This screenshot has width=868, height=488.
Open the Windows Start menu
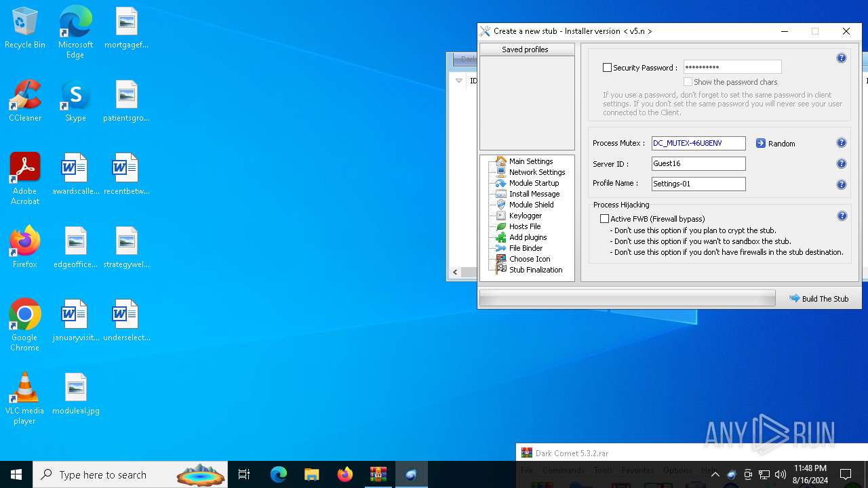click(16, 474)
